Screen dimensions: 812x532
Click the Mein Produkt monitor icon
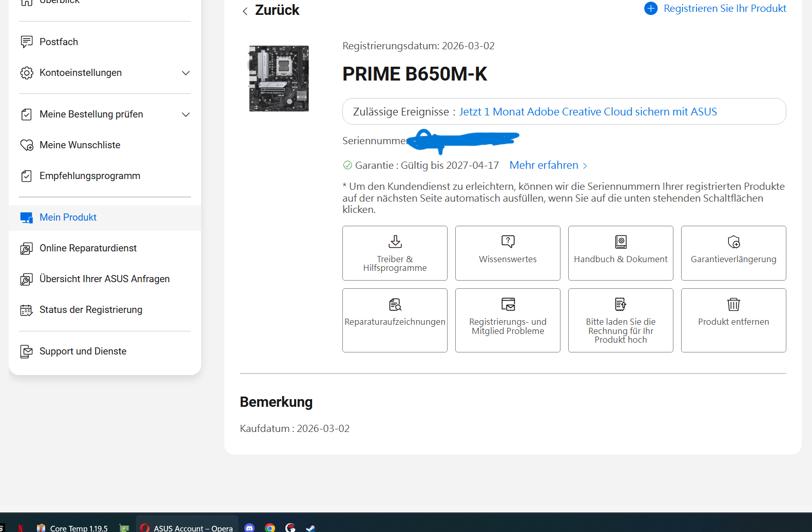[x=27, y=218]
